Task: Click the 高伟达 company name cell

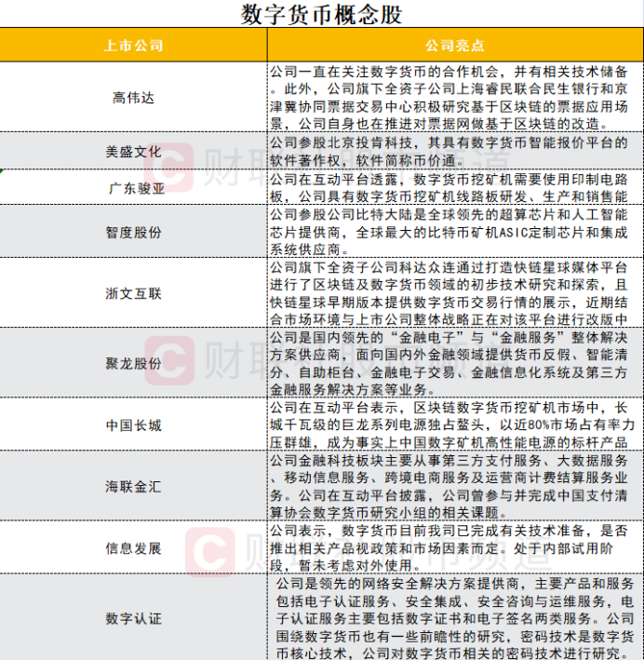Action: point(133,97)
